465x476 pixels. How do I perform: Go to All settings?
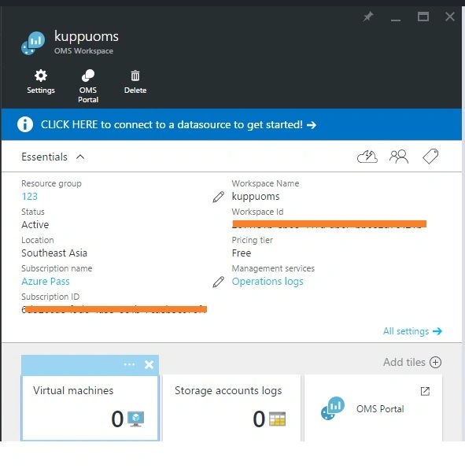click(x=412, y=331)
